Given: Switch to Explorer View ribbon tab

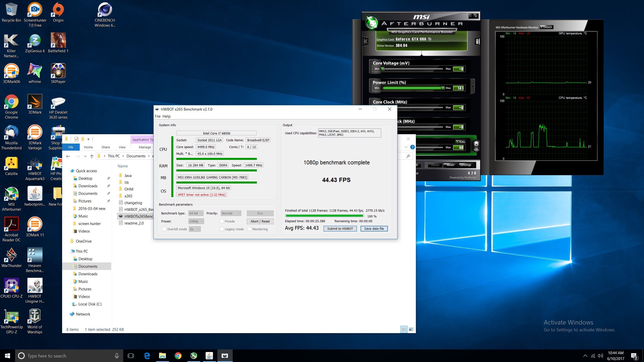Looking at the screenshot, I should pyautogui.click(x=122, y=147).
